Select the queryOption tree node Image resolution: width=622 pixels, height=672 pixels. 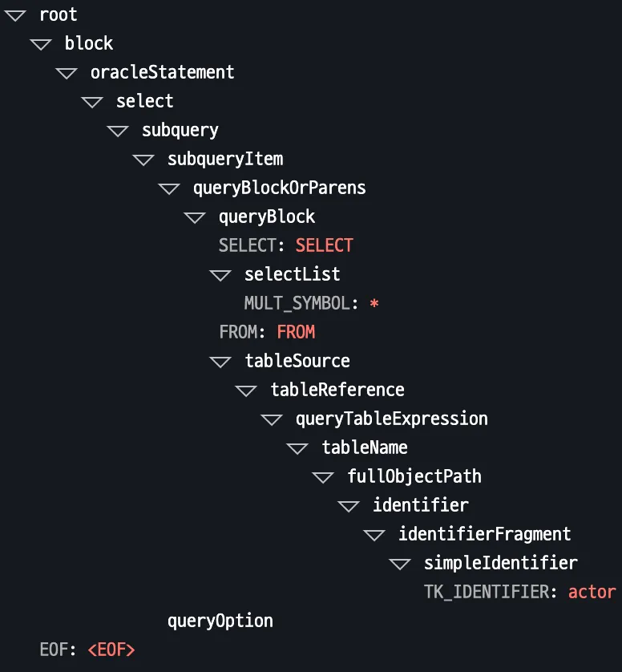(x=220, y=620)
